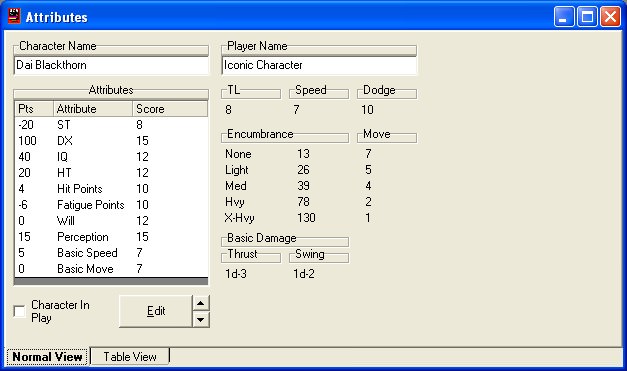Click the Med encumbrance label
The height and width of the screenshot is (371, 627).
(x=236, y=186)
